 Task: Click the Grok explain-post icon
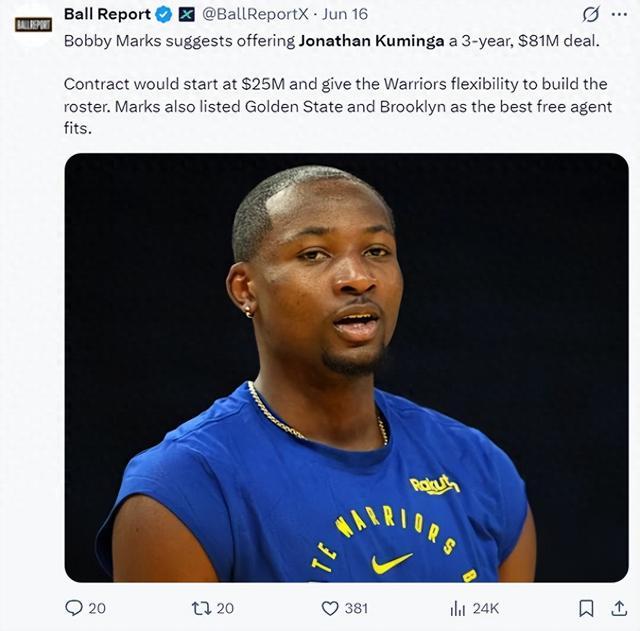click(x=590, y=14)
